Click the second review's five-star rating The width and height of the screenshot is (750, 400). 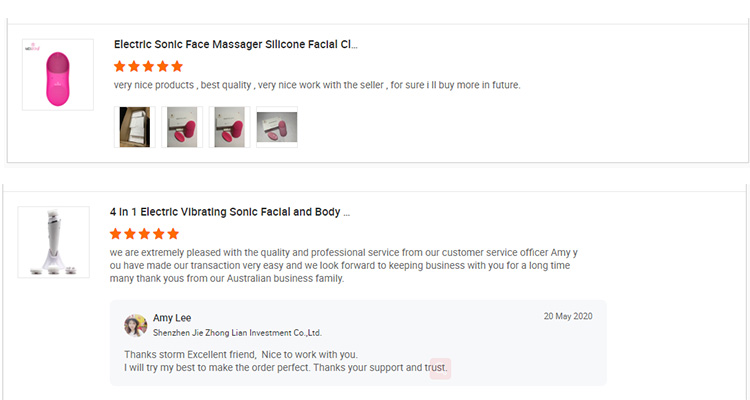[x=144, y=234]
